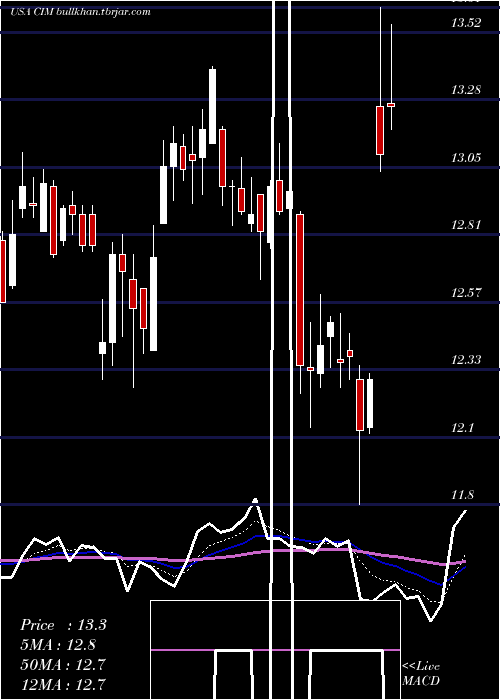Click the 'Price : 13.3' readout
The height and width of the screenshot is (700, 500).
coord(63,625)
